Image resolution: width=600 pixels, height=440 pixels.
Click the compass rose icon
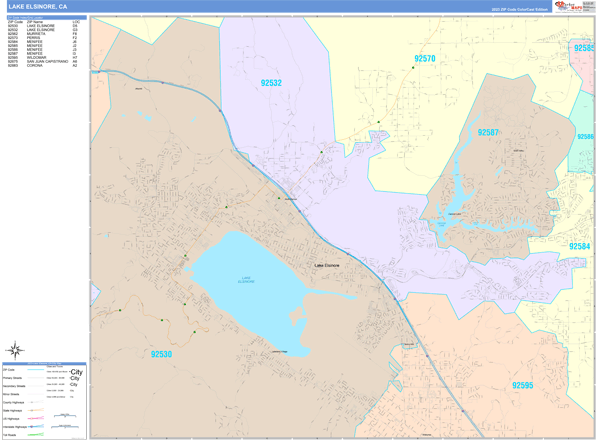point(15,350)
